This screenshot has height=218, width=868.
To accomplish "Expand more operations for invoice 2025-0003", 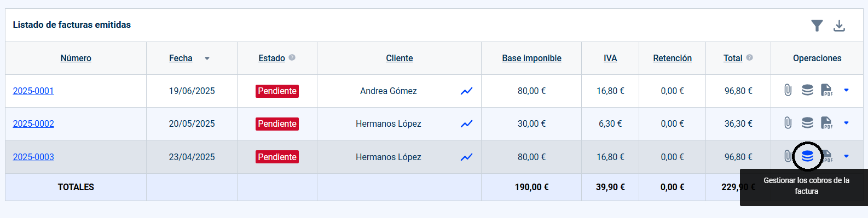I will 846,156.
